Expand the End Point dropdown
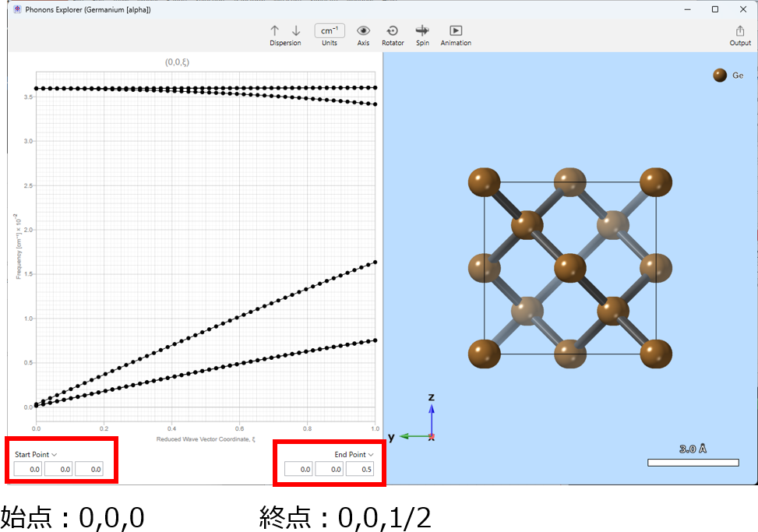Viewport: 758px width, 532px height. 354,454
